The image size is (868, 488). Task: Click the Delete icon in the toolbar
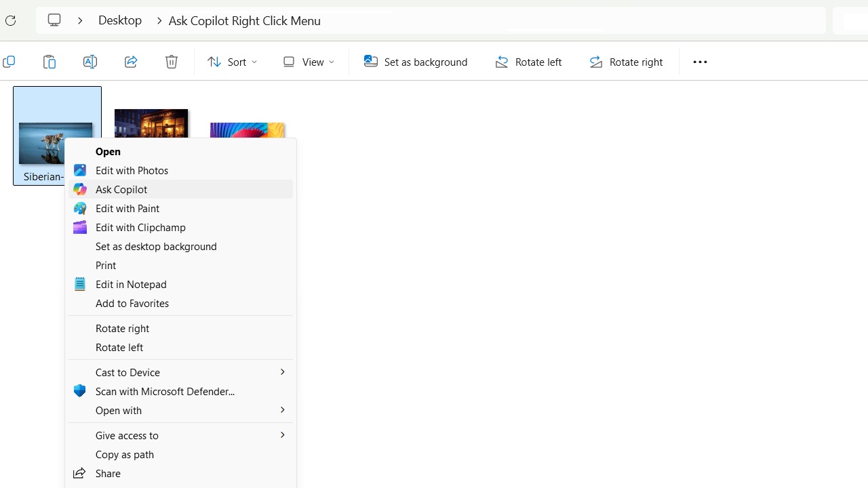[171, 62]
